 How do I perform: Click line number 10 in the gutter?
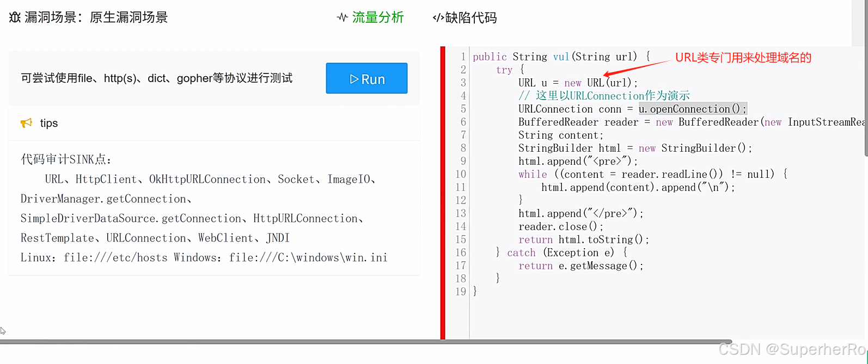coord(461,174)
